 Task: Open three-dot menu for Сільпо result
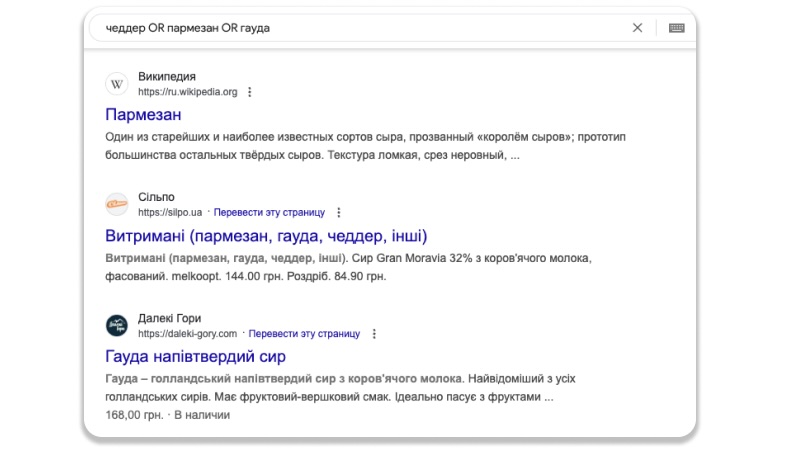(x=339, y=212)
